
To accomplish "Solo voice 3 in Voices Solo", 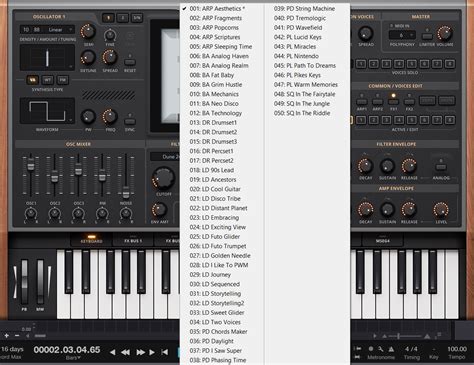I will (x=386, y=64).
